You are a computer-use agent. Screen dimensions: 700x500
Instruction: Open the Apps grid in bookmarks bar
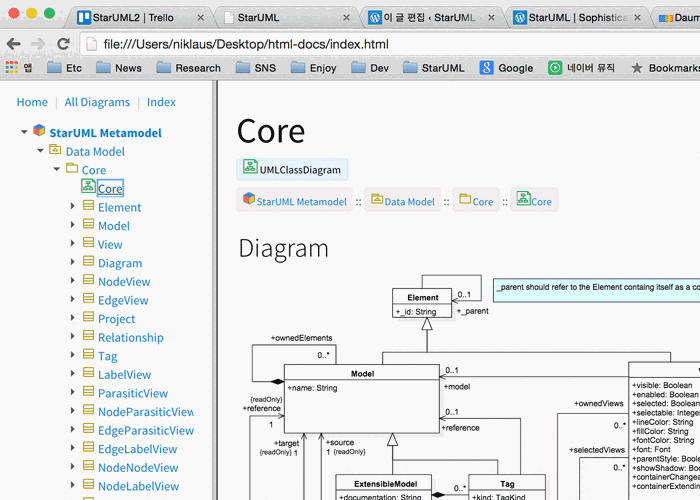[x=12, y=68]
